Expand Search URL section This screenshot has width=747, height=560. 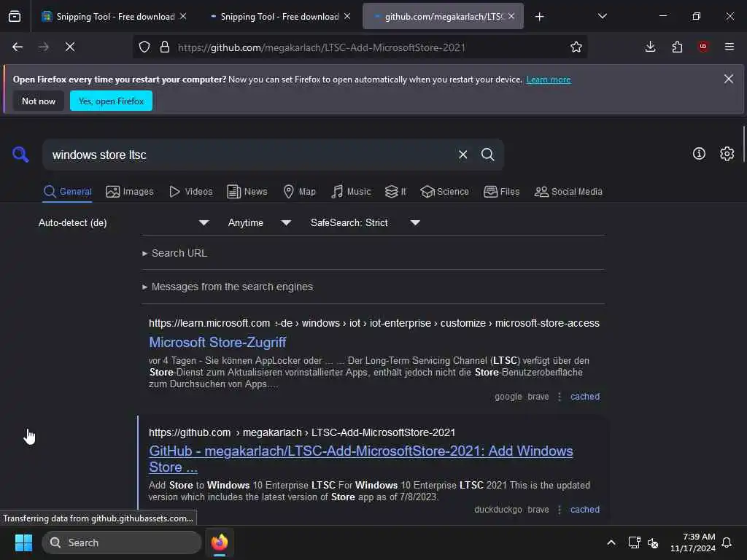[x=175, y=253]
